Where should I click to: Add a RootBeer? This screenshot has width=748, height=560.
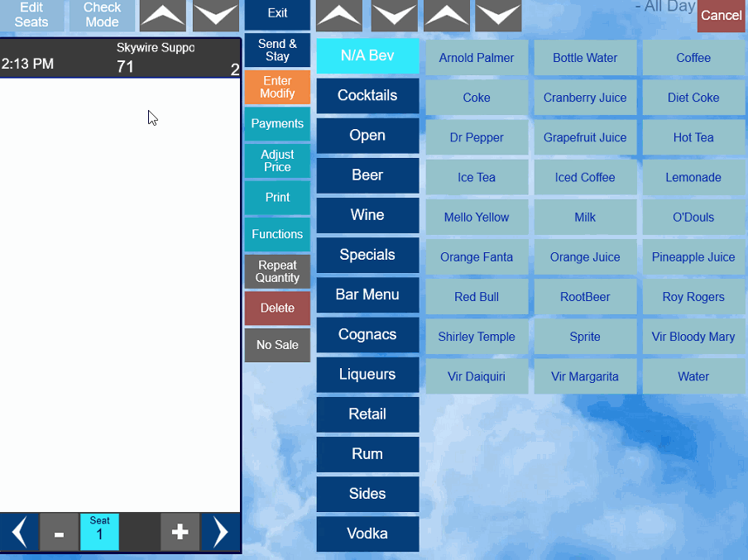(x=585, y=297)
